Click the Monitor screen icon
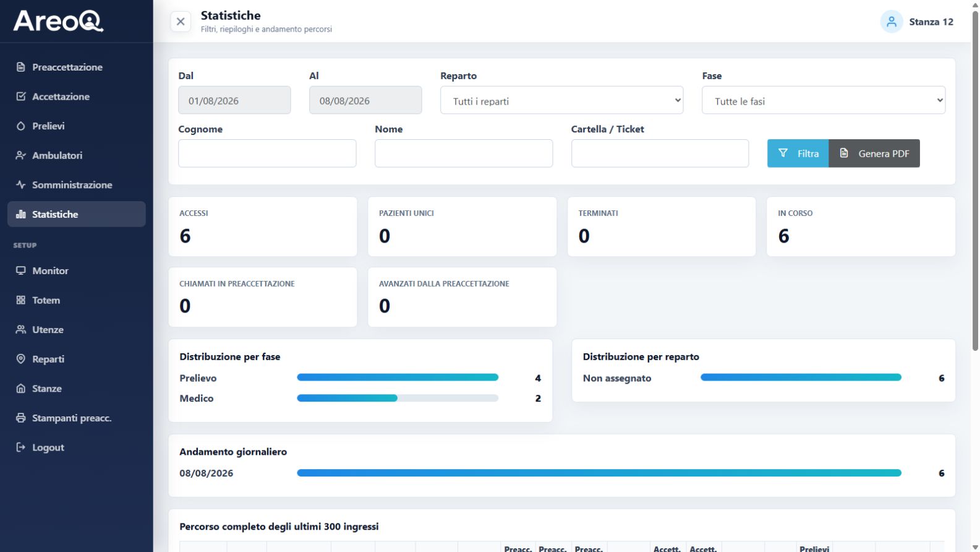980x552 pixels. (x=20, y=270)
